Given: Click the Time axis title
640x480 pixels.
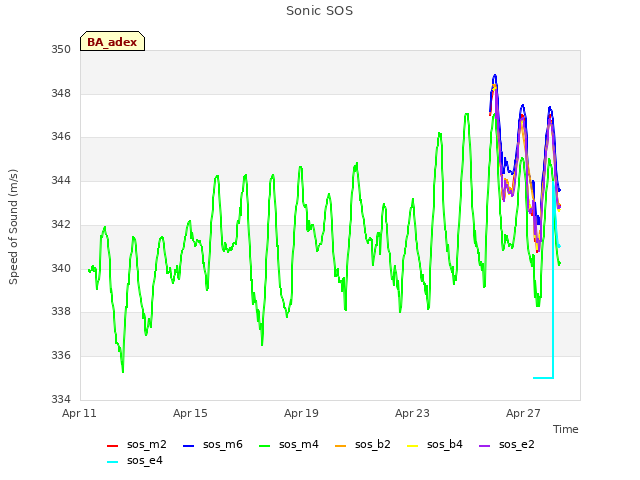Looking at the screenshot, I should [x=566, y=429].
